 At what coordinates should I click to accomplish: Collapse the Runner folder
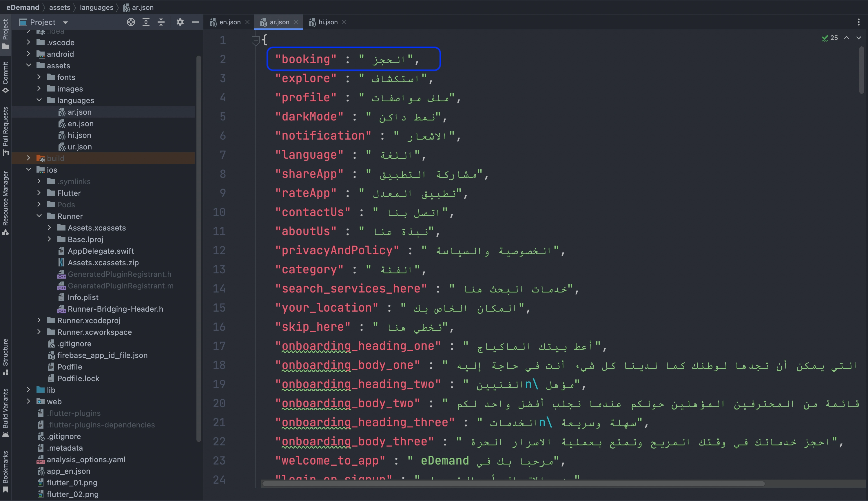coord(39,216)
